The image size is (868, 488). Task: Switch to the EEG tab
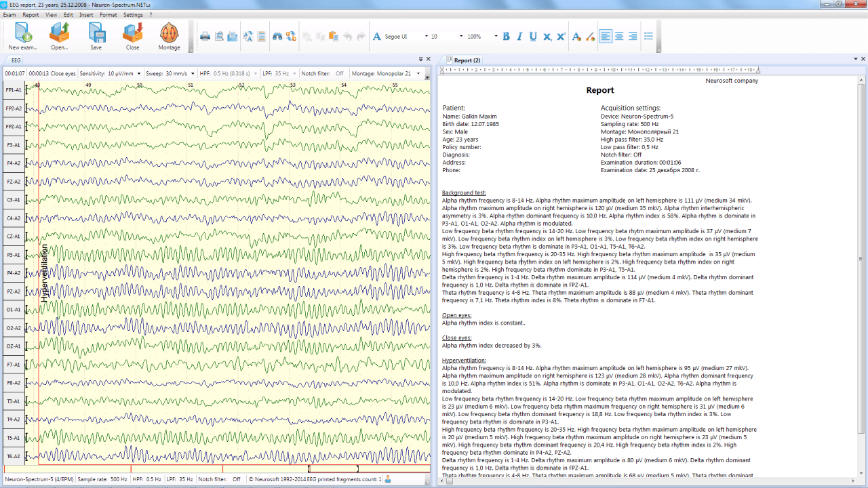[x=15, y=60]
